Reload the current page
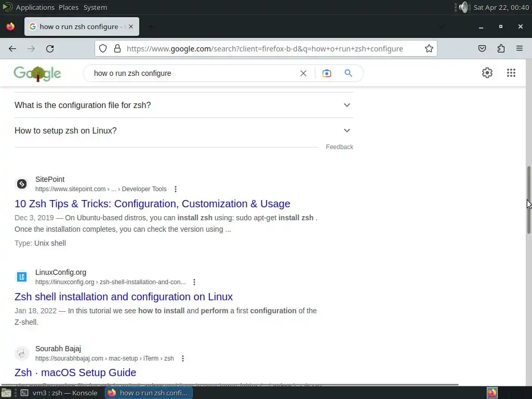Screen dimensions: 532x399 click(50, 48)
